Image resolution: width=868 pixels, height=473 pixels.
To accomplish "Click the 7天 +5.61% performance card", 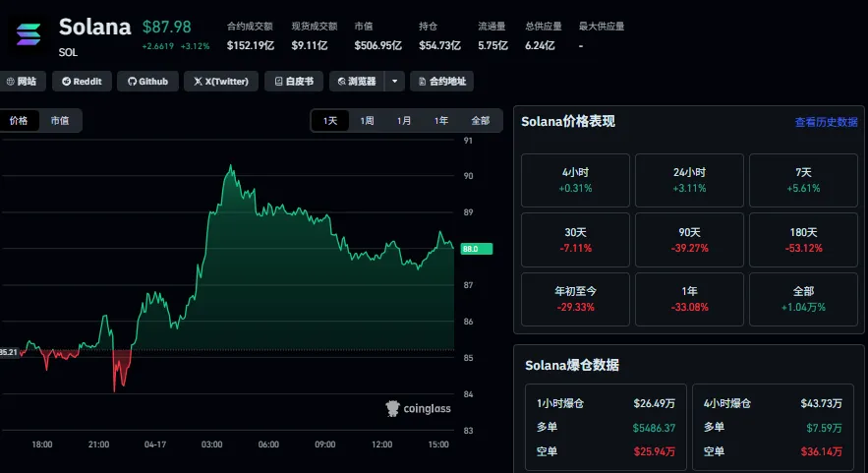I will point(803,181).
